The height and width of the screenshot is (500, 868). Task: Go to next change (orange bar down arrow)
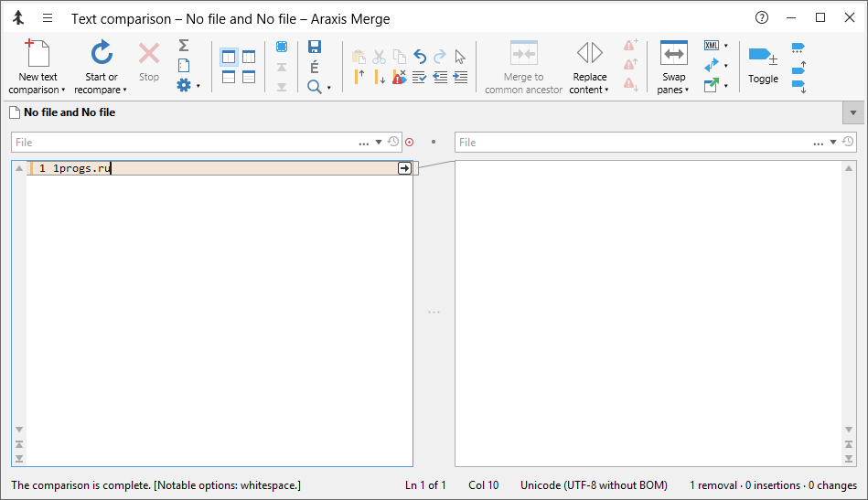pyautogui.click(x=380, y=77)
